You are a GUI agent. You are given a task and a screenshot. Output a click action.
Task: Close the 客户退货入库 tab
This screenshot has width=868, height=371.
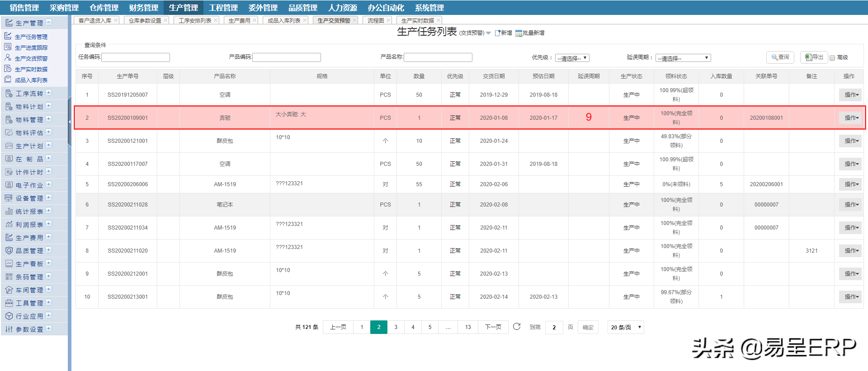tap(116, 20)
